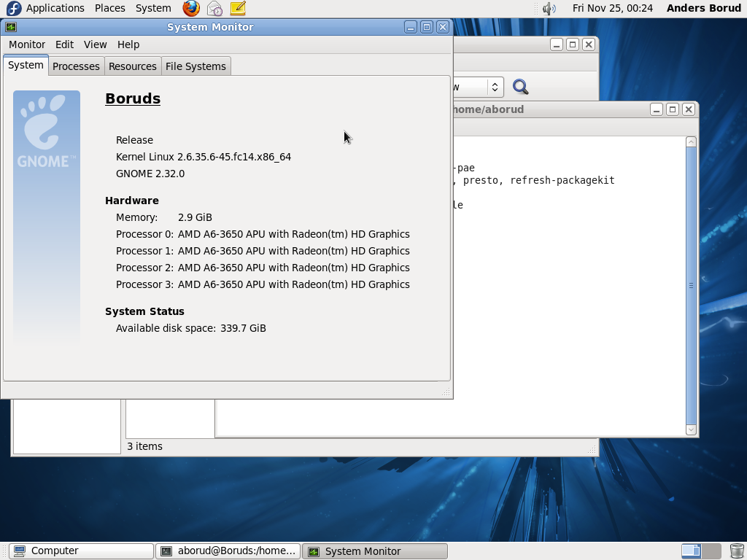The width and height of the screenshot is (747, 560).
Task: Open the Places menu in top panel
Action: point(109,8)
